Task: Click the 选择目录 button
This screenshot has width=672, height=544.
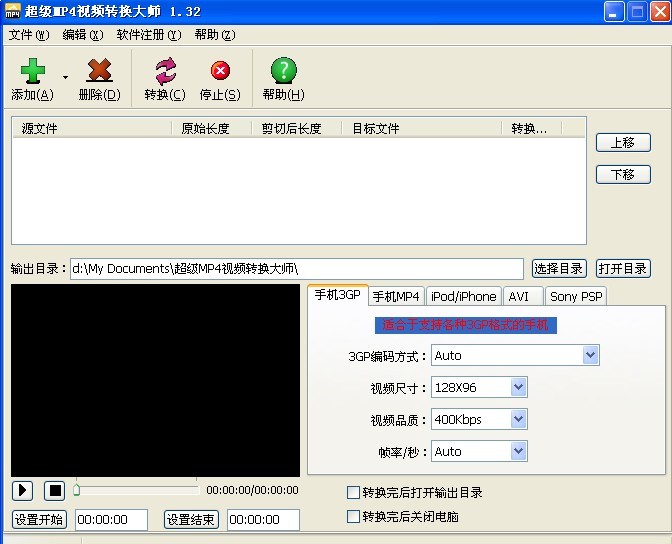Action: tap(559, 269)
